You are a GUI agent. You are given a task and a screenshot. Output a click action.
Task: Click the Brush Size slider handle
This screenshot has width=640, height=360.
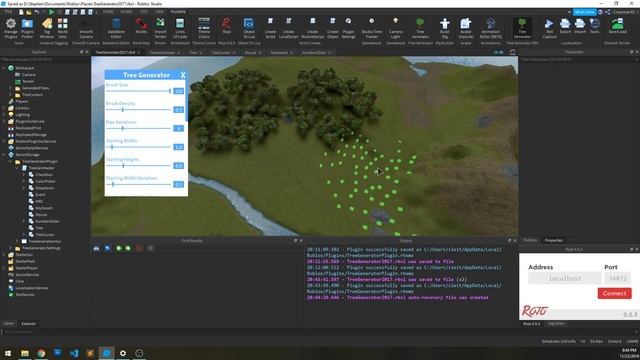[170, 91]
